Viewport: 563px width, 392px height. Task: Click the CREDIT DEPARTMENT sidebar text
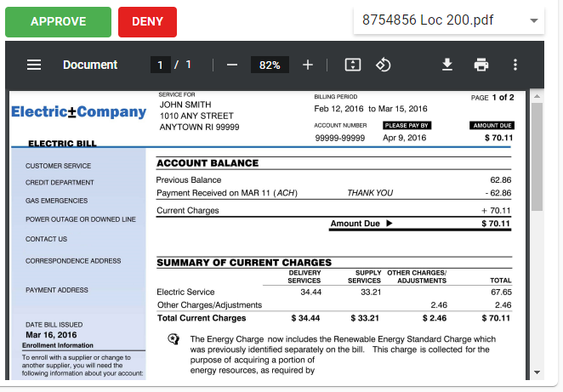pyautogui.click(x=60, y=182)
